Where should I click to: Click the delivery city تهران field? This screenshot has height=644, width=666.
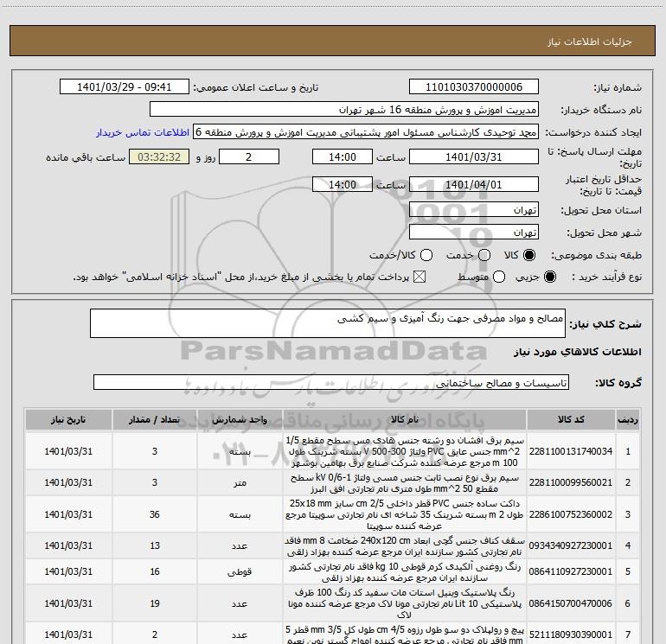tap(474, 233)
